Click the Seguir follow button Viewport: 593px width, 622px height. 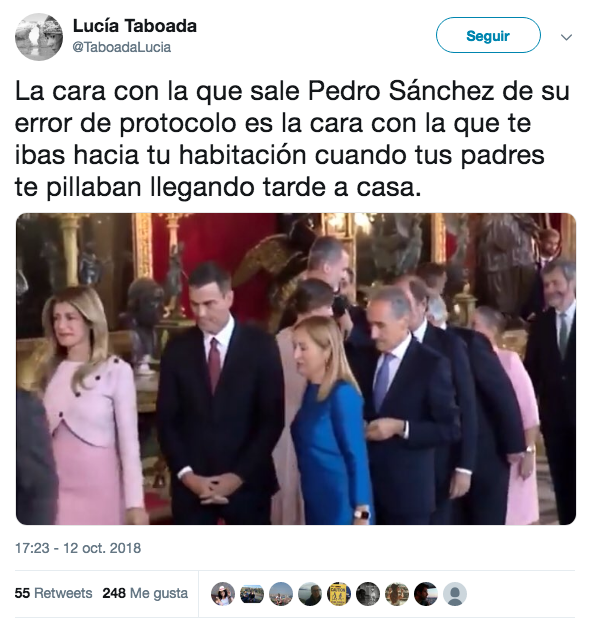(x=488, y=35)
